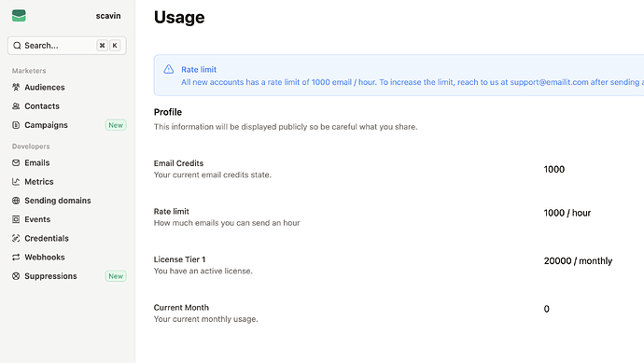This screenshot has width=644, height=363.
Task: Go to the Events page
Action: (x=37, y=219)
